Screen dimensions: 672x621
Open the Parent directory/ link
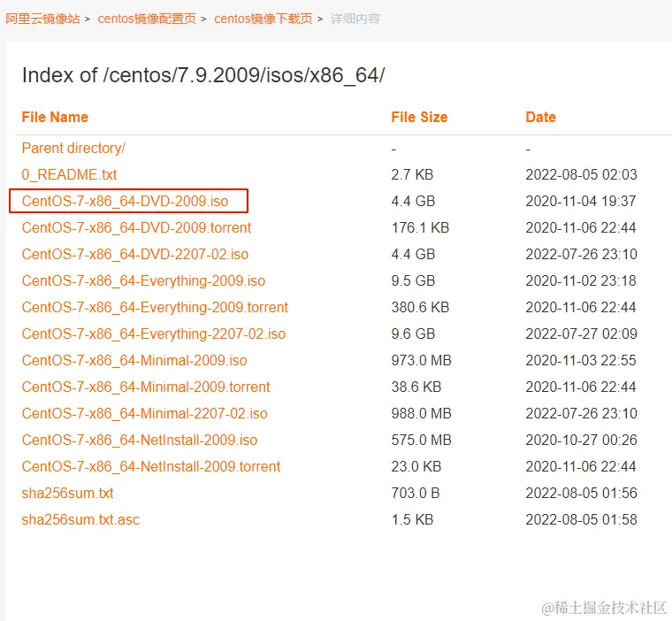tap(73, 149)
